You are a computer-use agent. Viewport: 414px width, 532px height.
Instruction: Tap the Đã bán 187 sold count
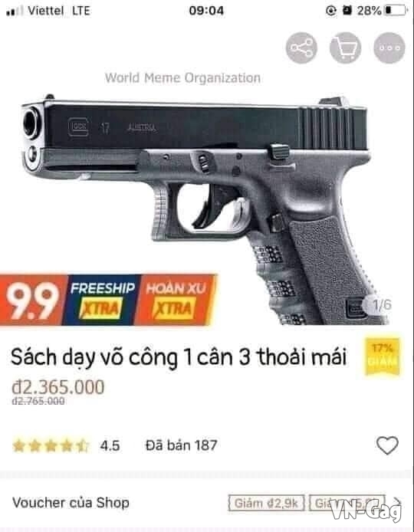[181, 445]
